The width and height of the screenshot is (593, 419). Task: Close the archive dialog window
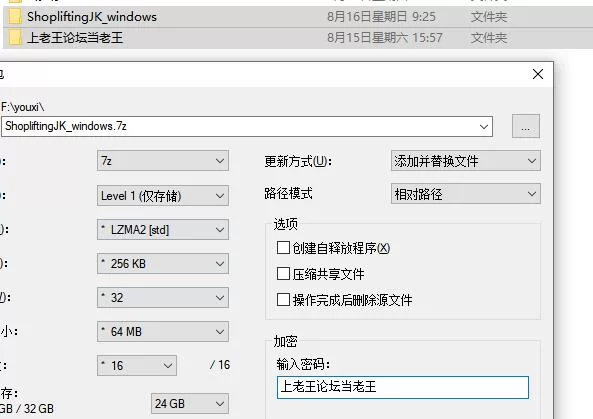point(538,74)
